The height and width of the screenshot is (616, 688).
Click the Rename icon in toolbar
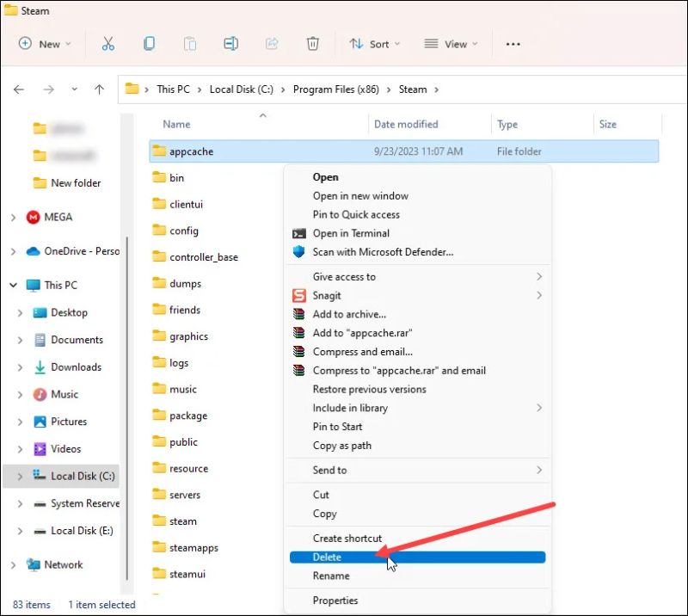[x=230, y=44]
